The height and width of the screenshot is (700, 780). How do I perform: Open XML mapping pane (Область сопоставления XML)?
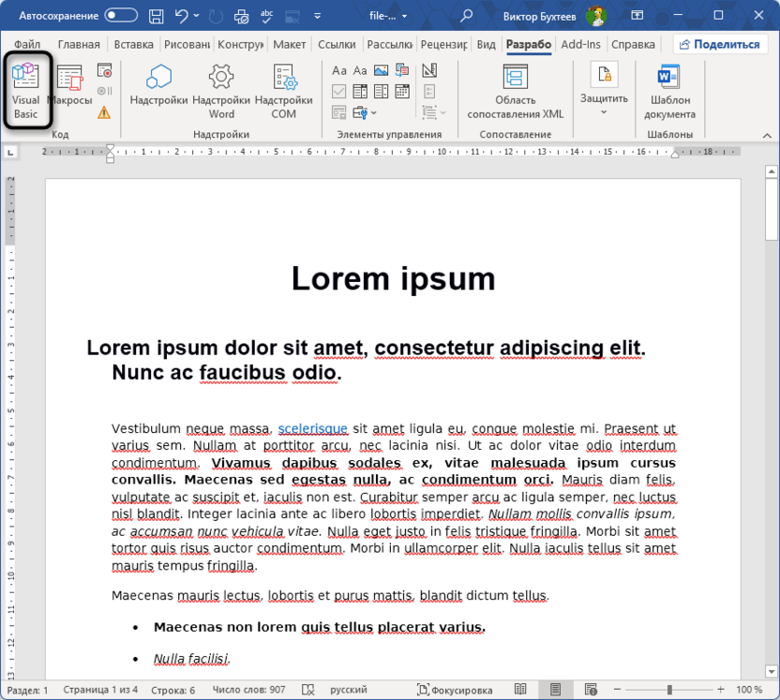(x=516, y=92)
